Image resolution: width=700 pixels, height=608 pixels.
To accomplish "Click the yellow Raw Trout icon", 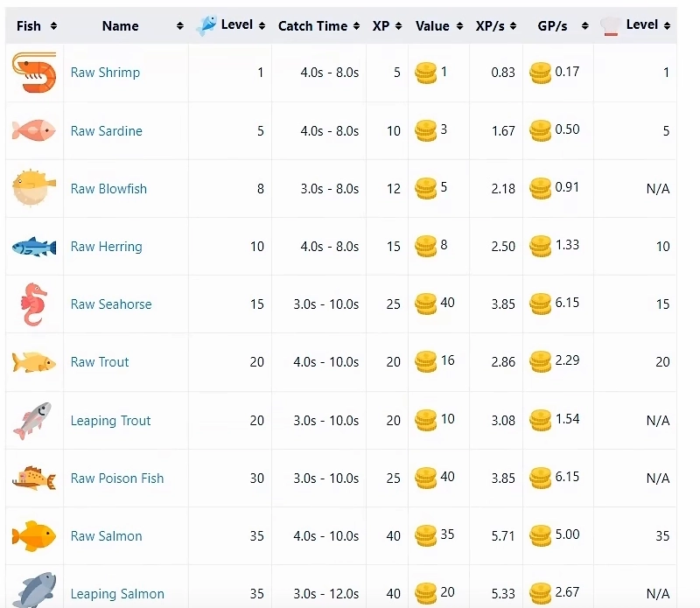I will click(x=34, y=362).
